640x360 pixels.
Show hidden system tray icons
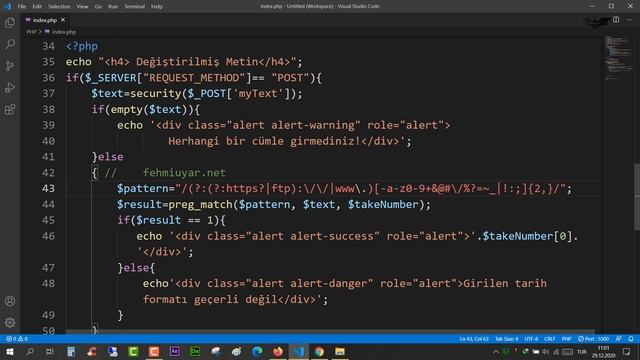tap(496, 351)
